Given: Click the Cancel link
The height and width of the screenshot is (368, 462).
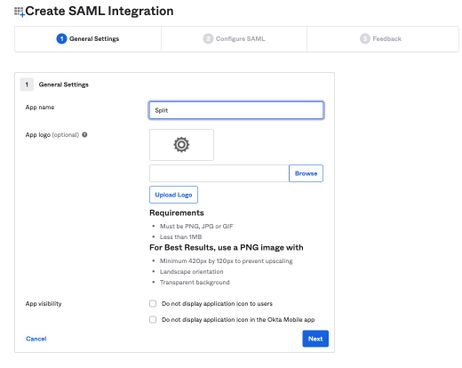Looking at the screenshot, I should click(36, 339).
